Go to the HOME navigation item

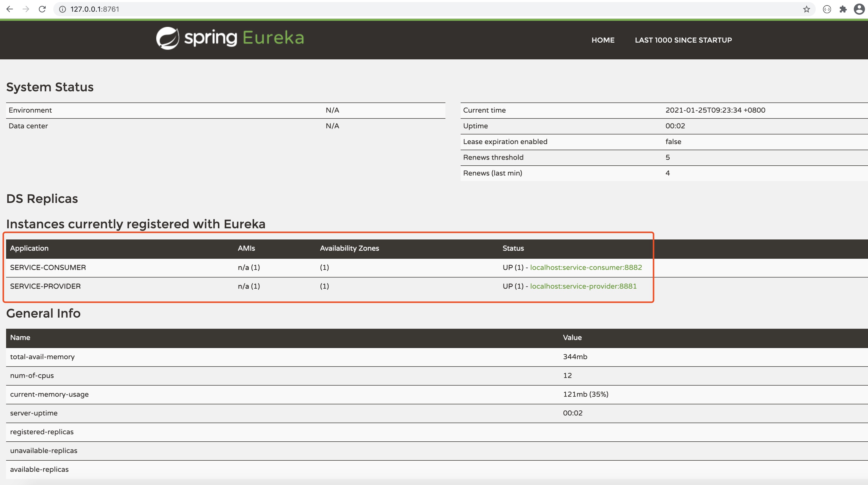pos(603,40)
